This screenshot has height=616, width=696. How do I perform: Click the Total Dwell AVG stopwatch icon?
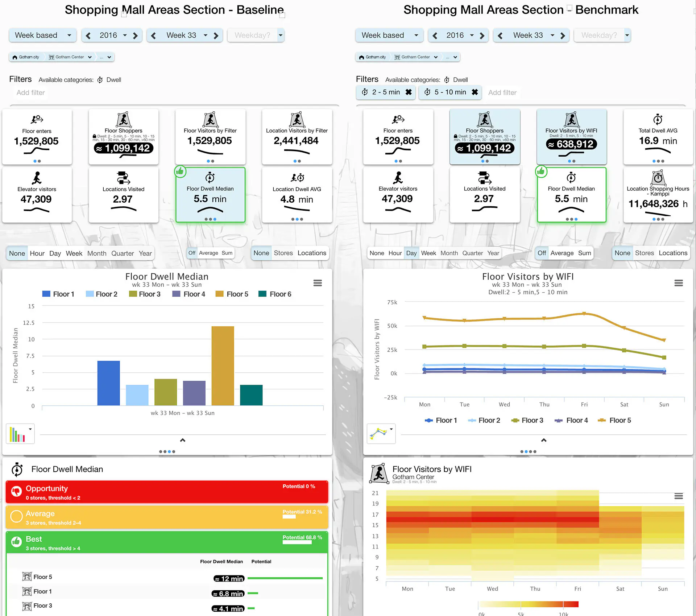coord(658,119)
